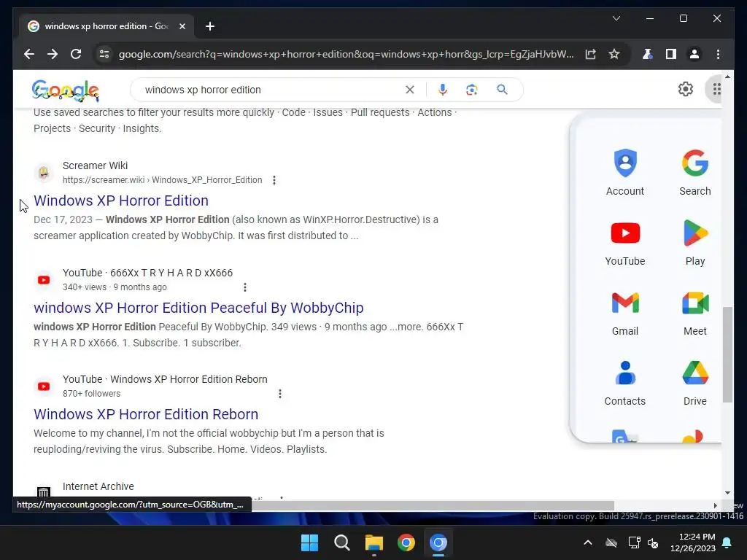747x560 pixels.
Task: Click the Security link in snippet
Action: pyautogui.click(x=97, y=128)
